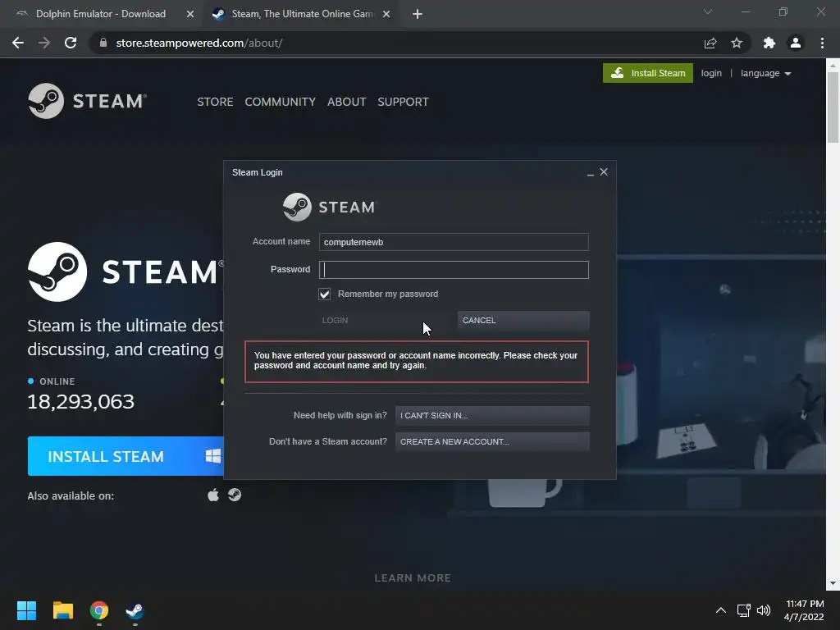This screenshot has height=630, width=840.
Task: Click the green Install Steam header button
Action: [x=648, y=73]
